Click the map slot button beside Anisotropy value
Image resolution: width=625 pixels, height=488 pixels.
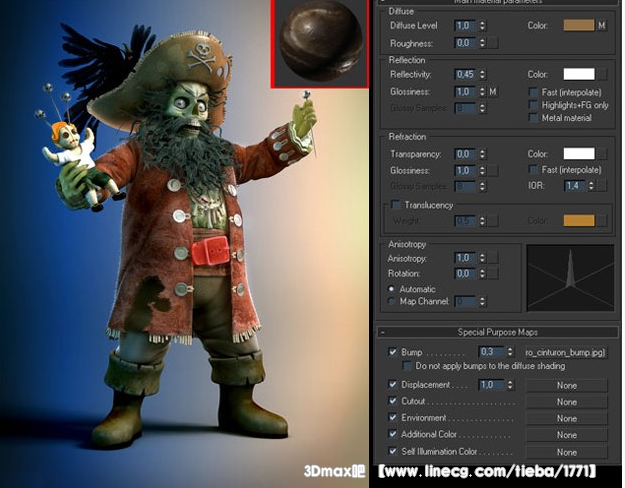pyautogui.click(x=493, y=258)
